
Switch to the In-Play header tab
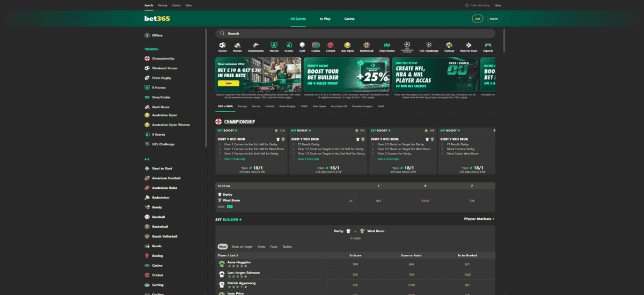click(x=325, y=19)
